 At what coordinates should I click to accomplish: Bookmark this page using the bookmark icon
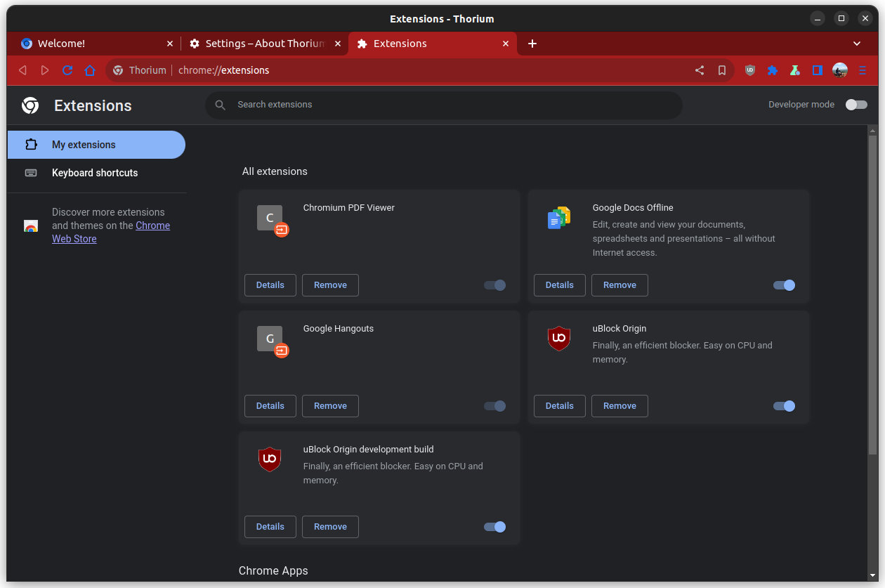(x=722, y=70)
